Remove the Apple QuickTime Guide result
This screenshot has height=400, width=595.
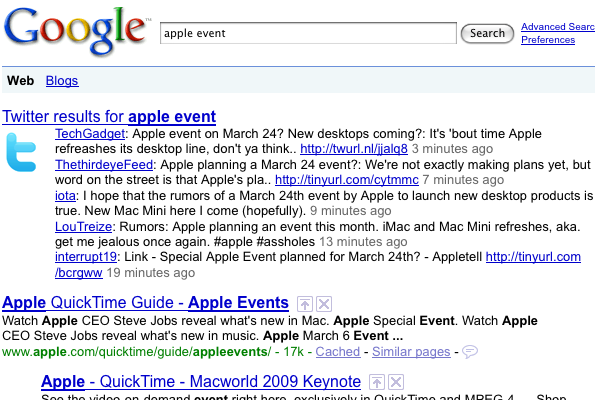[x=324, y=304]
